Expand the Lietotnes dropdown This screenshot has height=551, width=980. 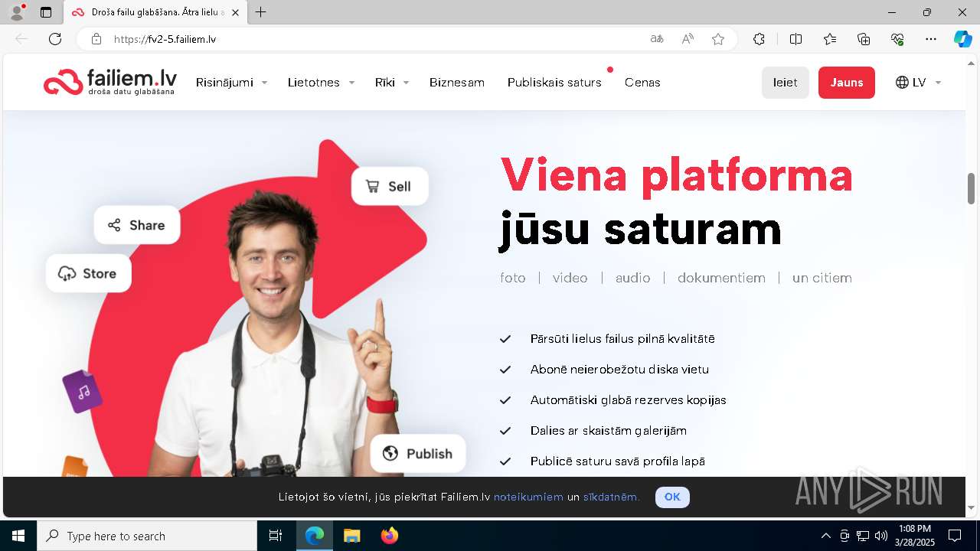[x=321, y=83]
